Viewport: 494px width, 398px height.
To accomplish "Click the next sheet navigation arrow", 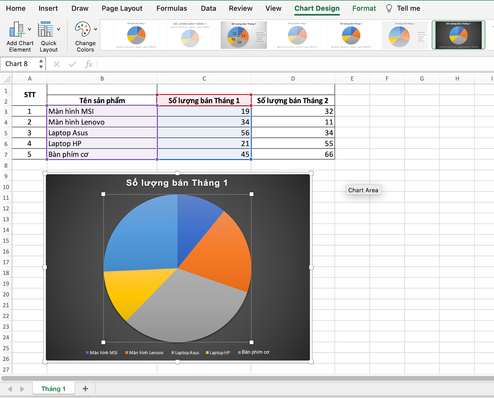I will click(x=22, y=389).
